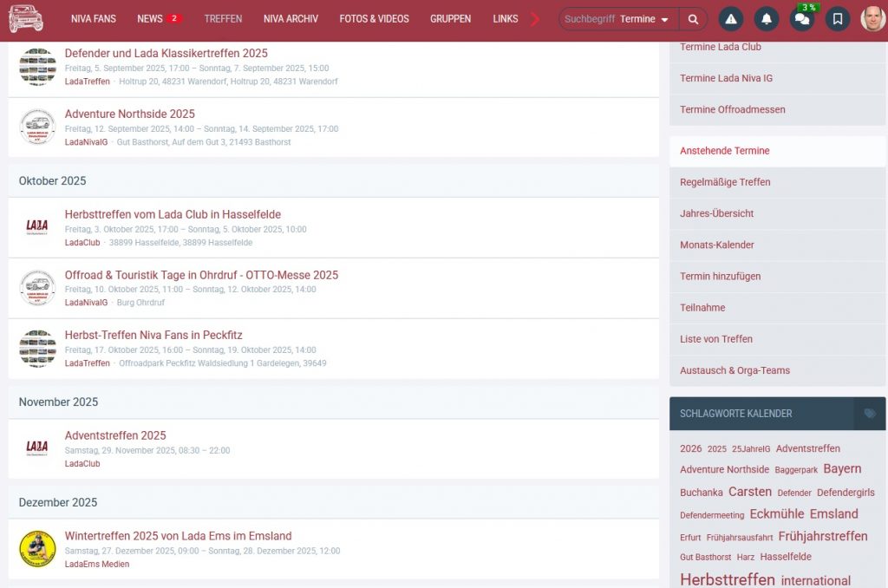Click LadaNivaIG category under Adventure Northside

[x=86, y=142]
